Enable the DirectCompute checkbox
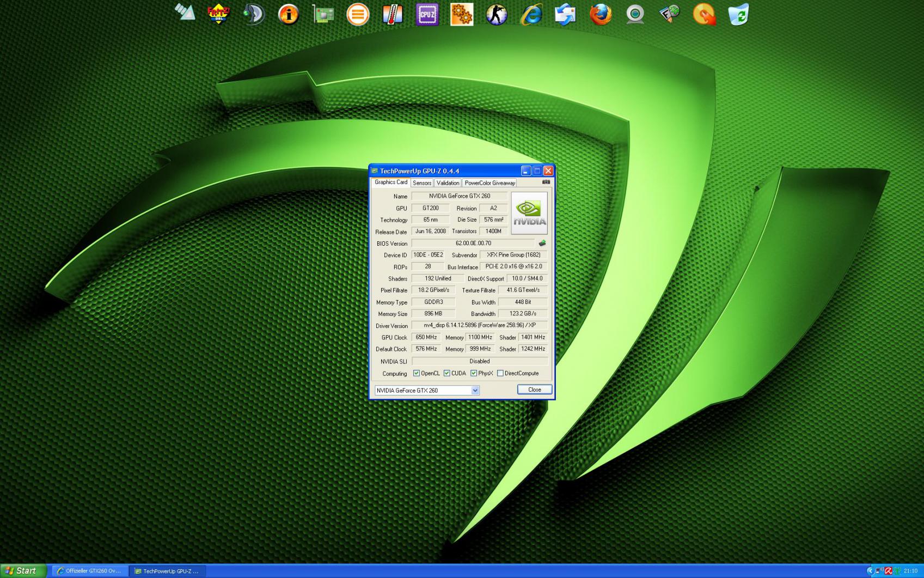The width and height of the screenshot is (924, 578). tap(500, 373)
